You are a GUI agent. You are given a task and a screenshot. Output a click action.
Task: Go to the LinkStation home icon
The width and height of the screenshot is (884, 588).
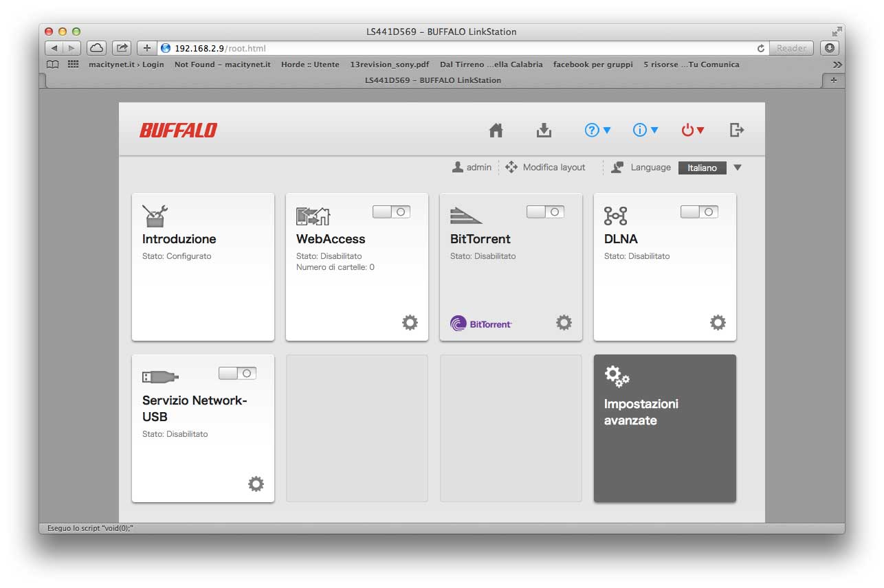pos(496,130)
